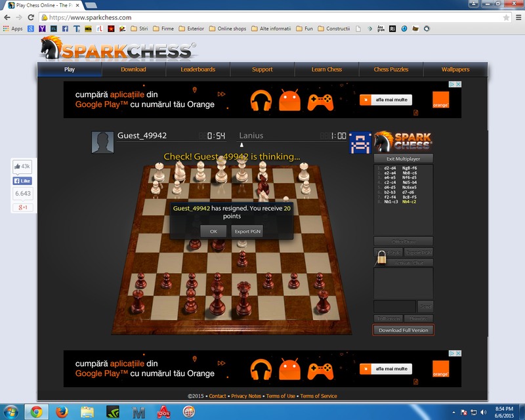
Task: Open the Yahoo bookmark icon
Action: [42, 29]
